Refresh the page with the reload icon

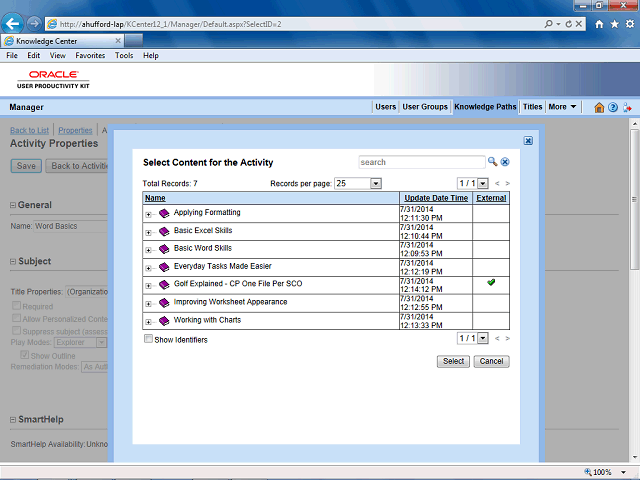[x=569, y=24]
